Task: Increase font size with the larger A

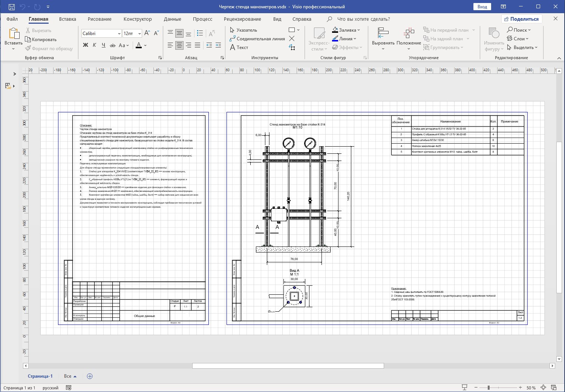Action: click(147, 33)
